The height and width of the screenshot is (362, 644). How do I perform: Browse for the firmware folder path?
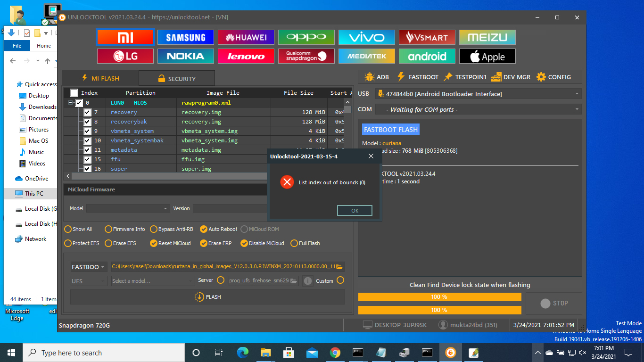[x=339, y=267]
